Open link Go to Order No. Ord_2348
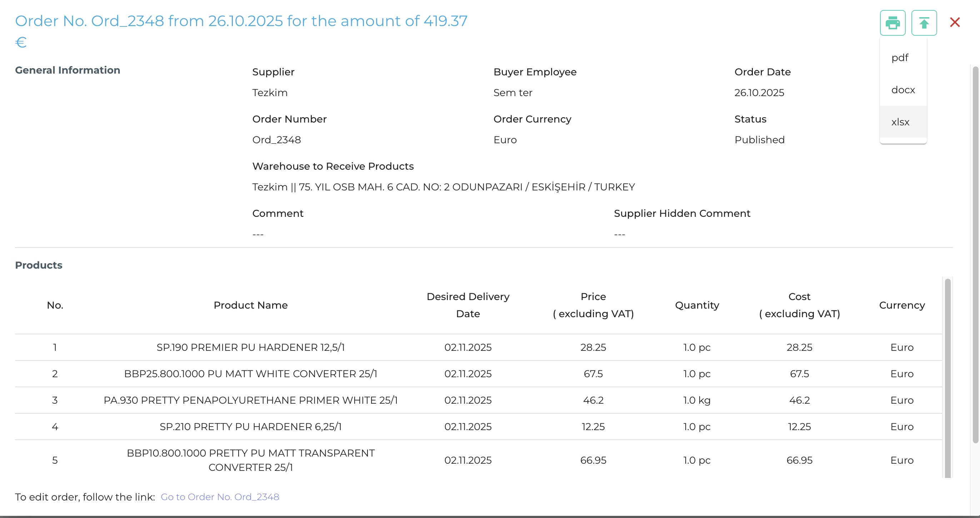 click(x=220, y=497)
